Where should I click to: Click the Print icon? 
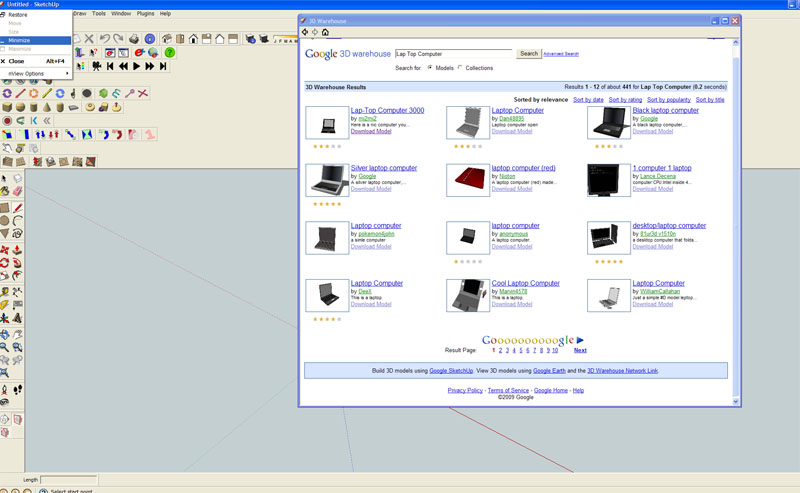click(134, 39)
